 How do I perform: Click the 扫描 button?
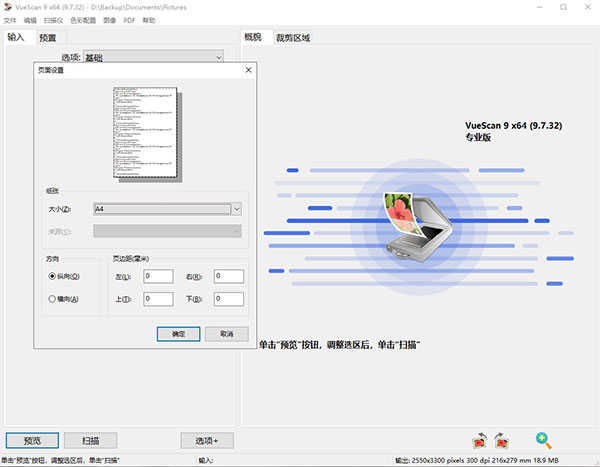[90, 441]
